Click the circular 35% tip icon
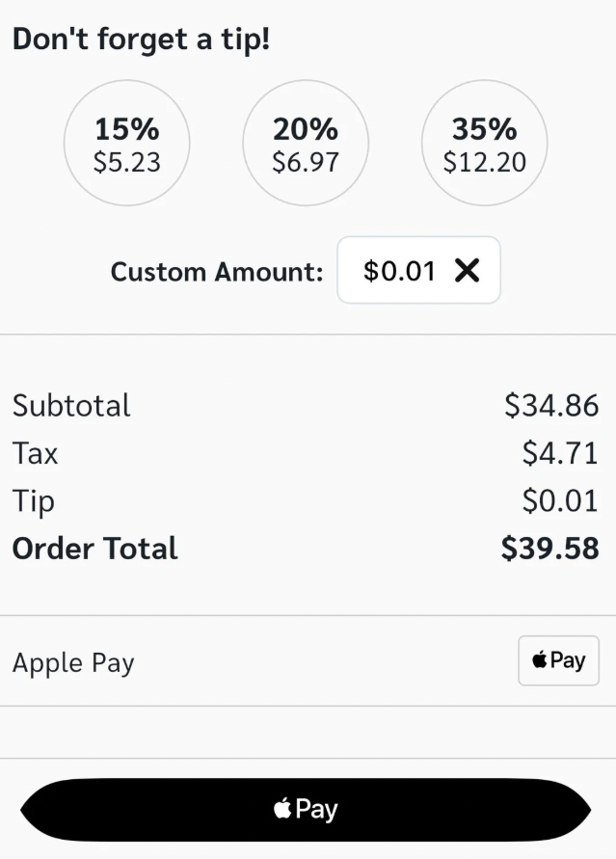 [484, 143]
